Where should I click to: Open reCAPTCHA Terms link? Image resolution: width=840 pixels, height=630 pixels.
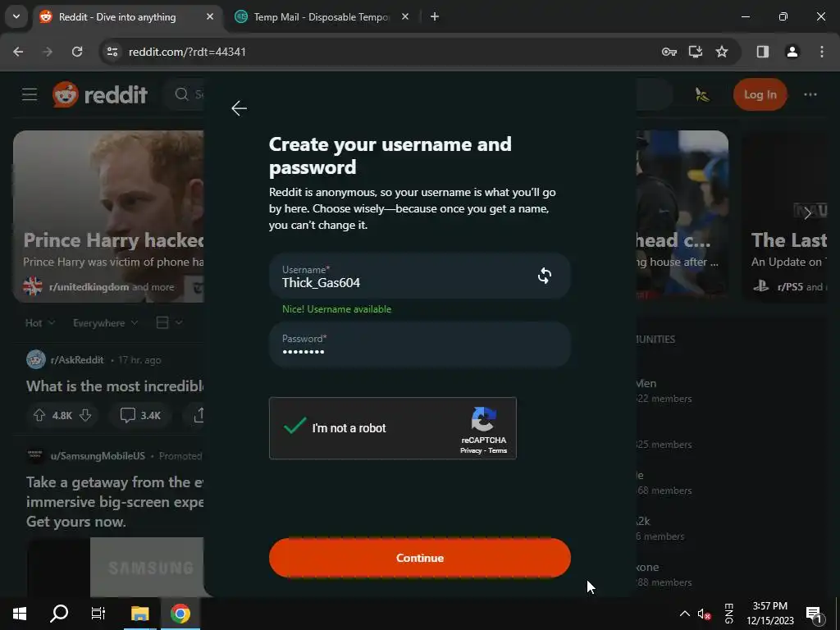pos(497,450)
